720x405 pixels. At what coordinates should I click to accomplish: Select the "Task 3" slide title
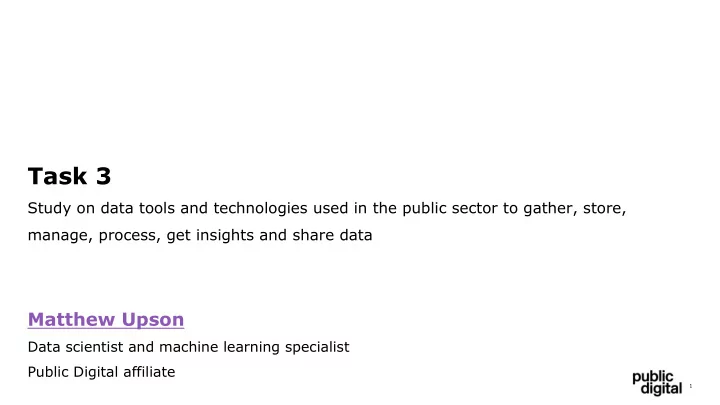[x=69, y=176]
